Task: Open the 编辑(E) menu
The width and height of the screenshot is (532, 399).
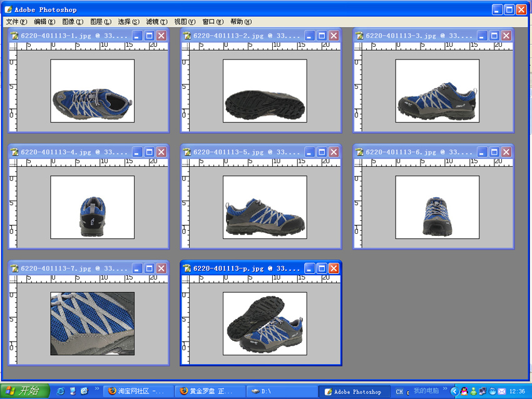Action: 44,22
